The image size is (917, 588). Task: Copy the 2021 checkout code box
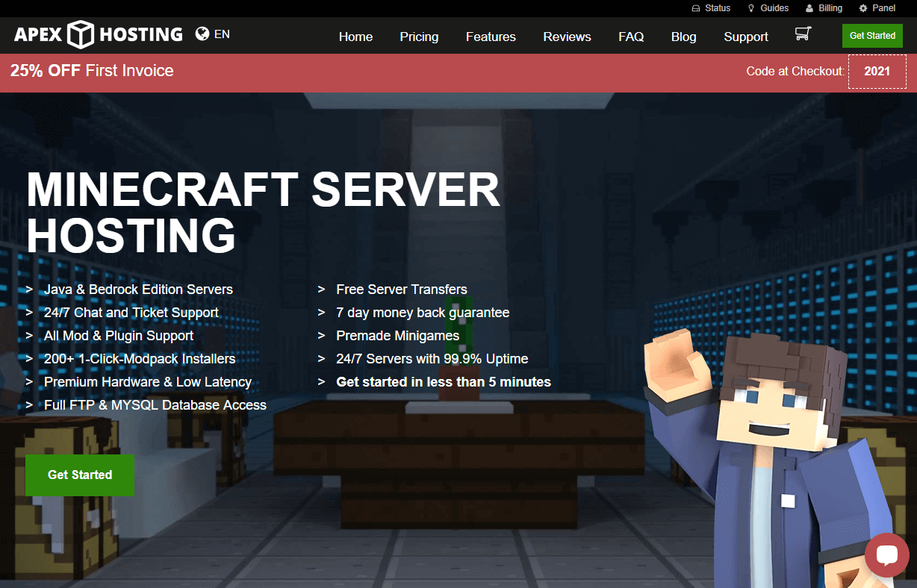(877, 72)
